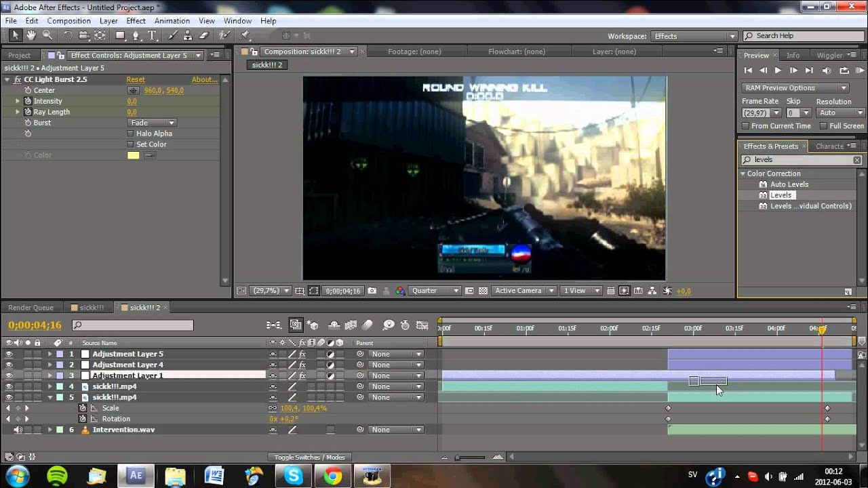Expand Intensity property
The height and width of the screenshot is (488, 868).
18,101
